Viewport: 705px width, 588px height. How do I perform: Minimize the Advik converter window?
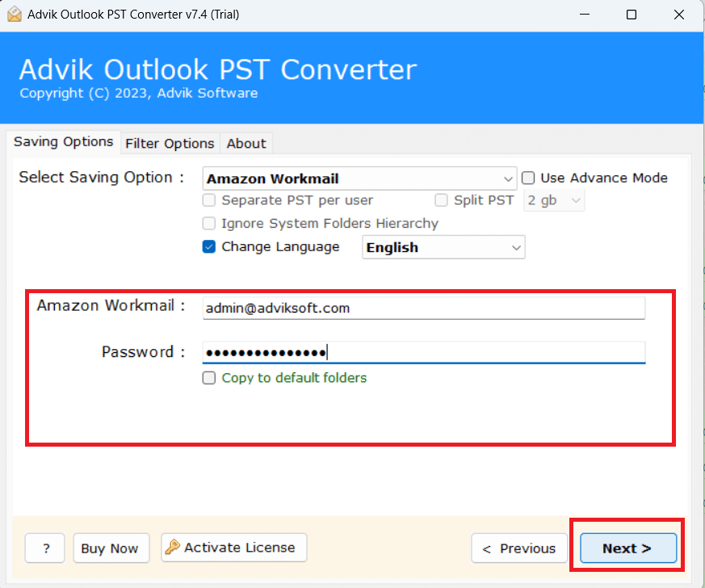pos(585,15)
